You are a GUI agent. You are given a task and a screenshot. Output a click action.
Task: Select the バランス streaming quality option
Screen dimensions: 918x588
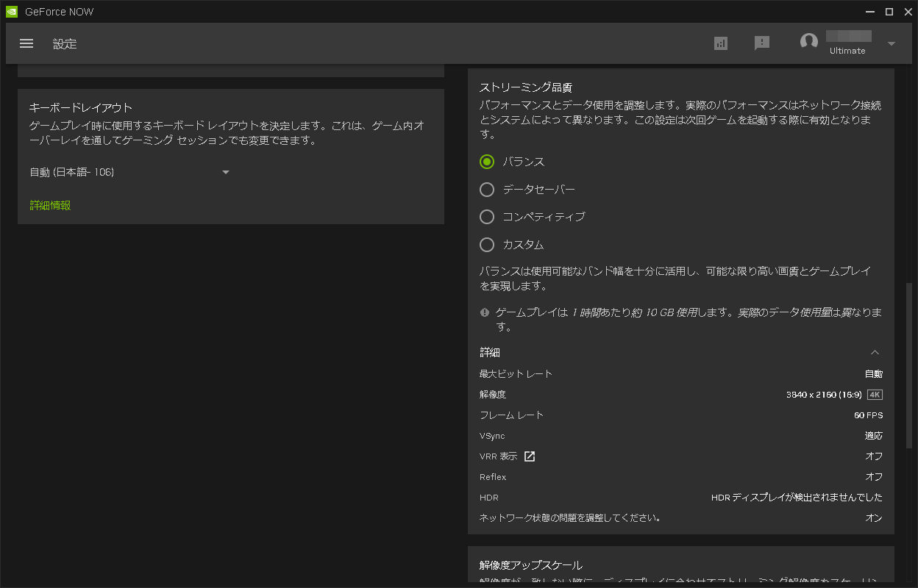(x=486, y=162)
